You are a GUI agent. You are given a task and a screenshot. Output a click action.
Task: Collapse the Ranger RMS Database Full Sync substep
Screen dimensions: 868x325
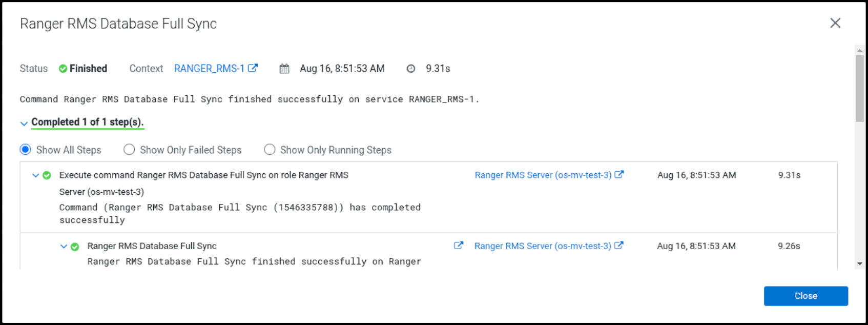click(x=63, y=246)
